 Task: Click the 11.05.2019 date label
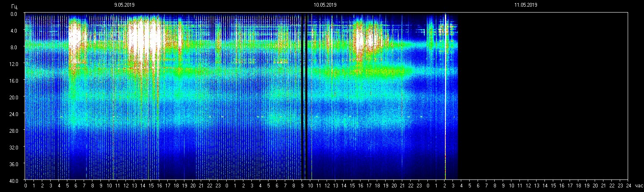pyautogui.click(x=526, y=5)
